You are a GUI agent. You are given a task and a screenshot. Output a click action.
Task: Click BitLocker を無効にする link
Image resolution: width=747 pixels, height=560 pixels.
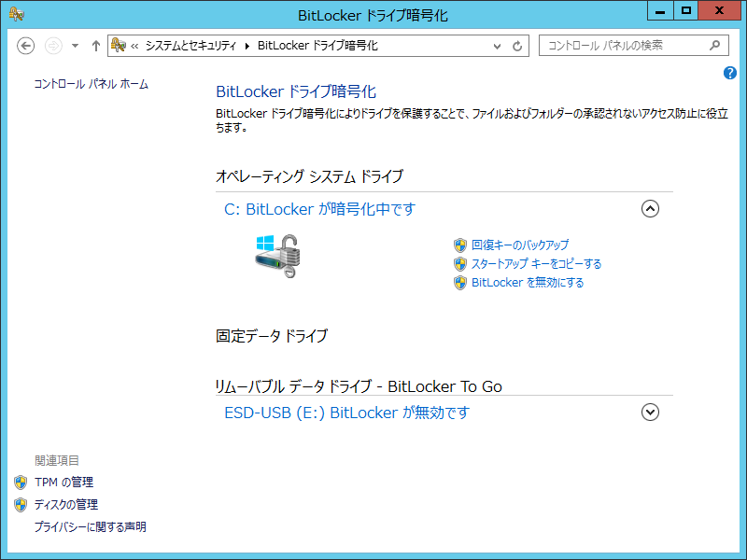point(528,283)
